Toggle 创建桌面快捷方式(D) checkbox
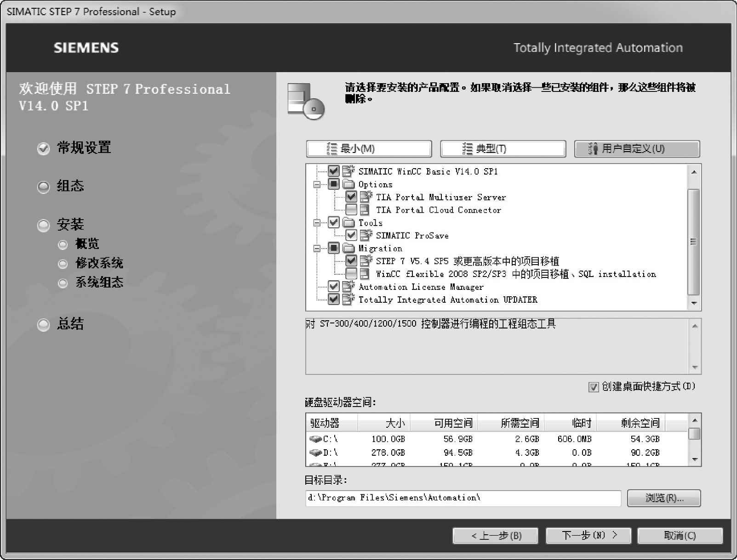The width and height of the screenshot is (737, 560). tap(594, 387)
